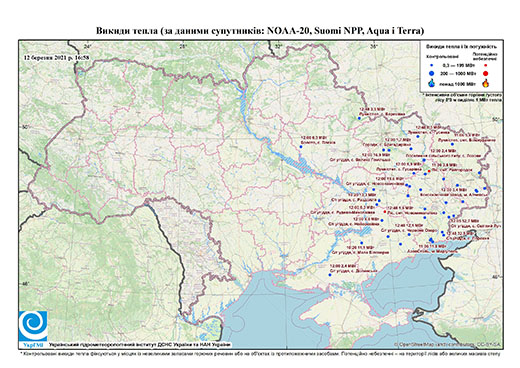Screen dimensions: 520x368
Task: Click the map title mentioning NOAA-20 satellites
Action: pyautogui.click(x=260, y=31)
